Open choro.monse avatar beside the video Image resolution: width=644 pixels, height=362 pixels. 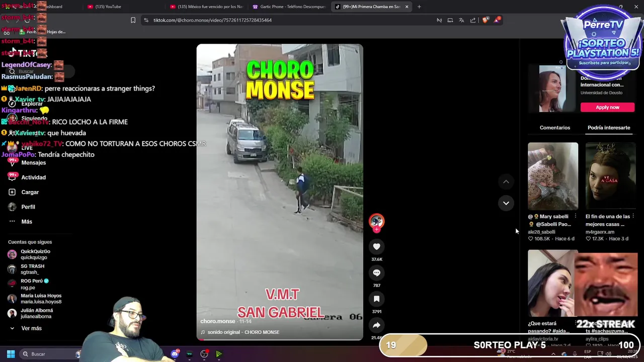click(x=376, y=221)
